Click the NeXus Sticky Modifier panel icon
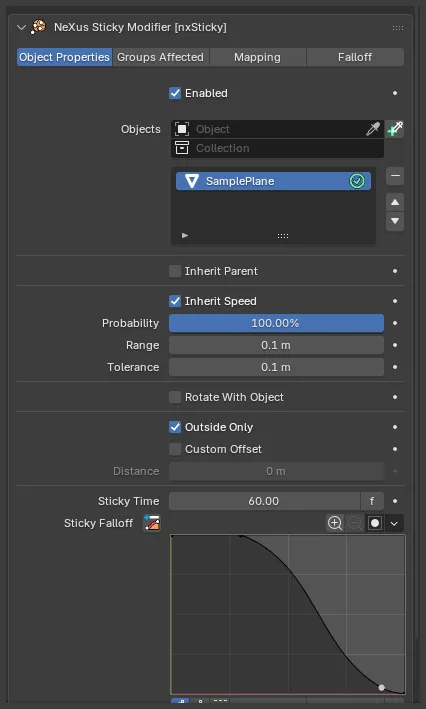 (38, 27)
